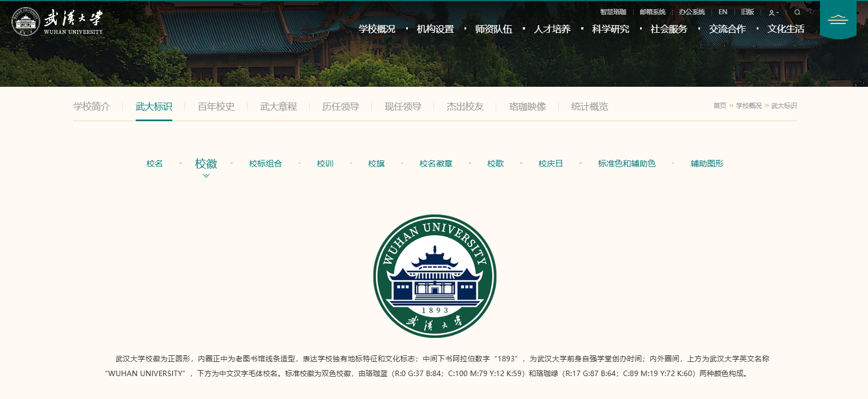Open the user account icon menu
The height and width of the screenshot is (399, 868).
point(773,13)
